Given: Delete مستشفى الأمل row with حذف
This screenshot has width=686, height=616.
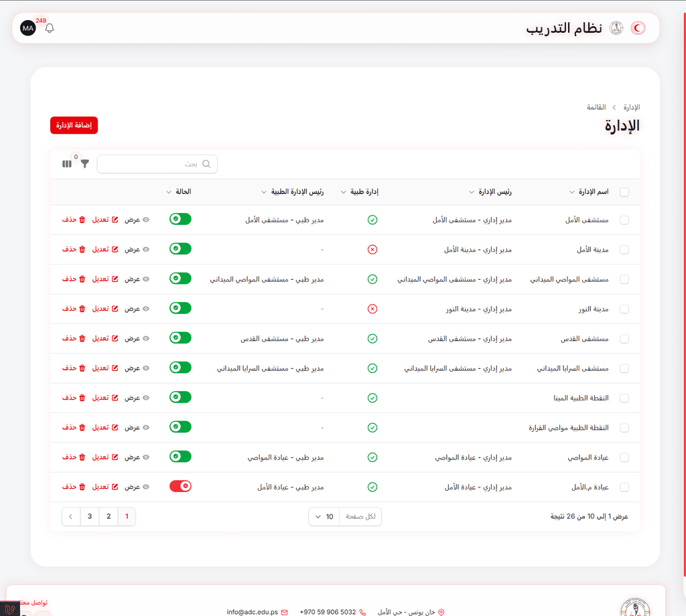Looking at the screenshot, I should [x=74, y=220].
